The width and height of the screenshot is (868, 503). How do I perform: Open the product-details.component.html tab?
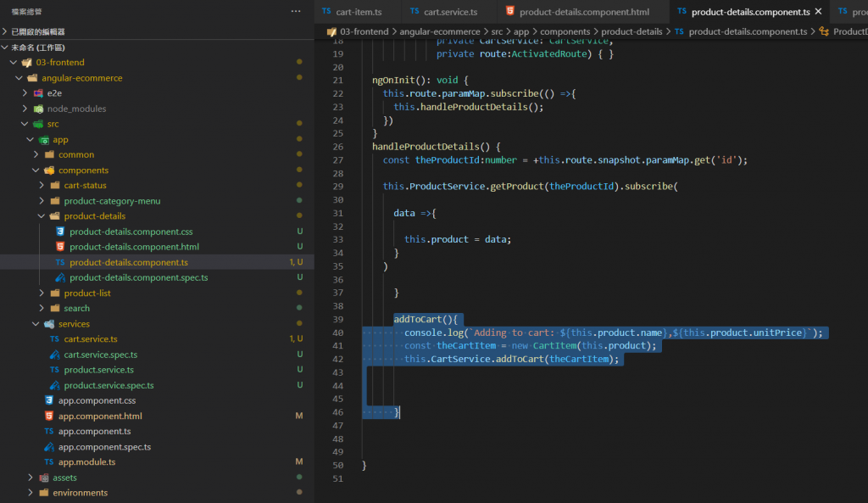[583, 12]
